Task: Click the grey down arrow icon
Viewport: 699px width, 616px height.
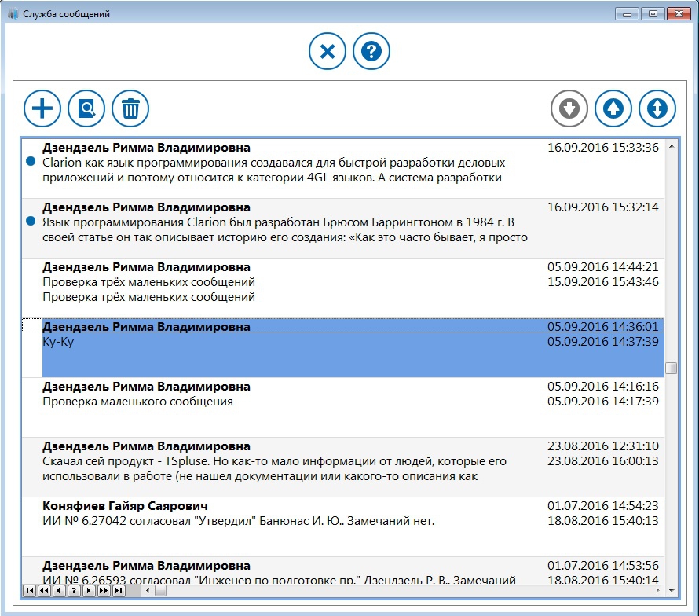Action: pos(569,108)
